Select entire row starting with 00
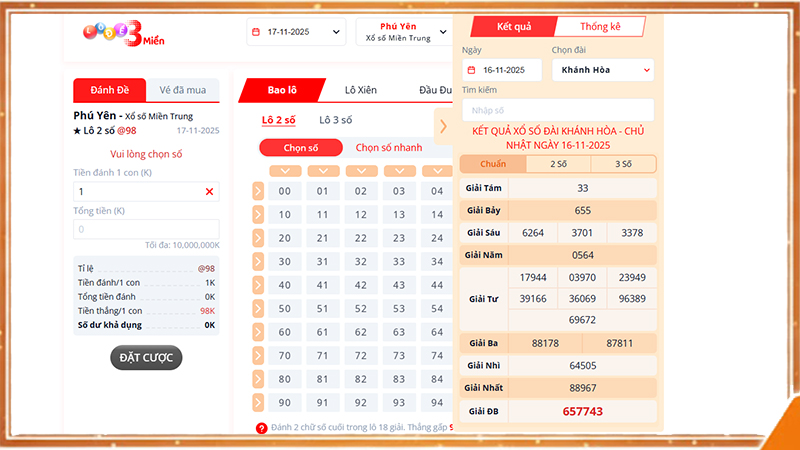 [x=258, y=191]
